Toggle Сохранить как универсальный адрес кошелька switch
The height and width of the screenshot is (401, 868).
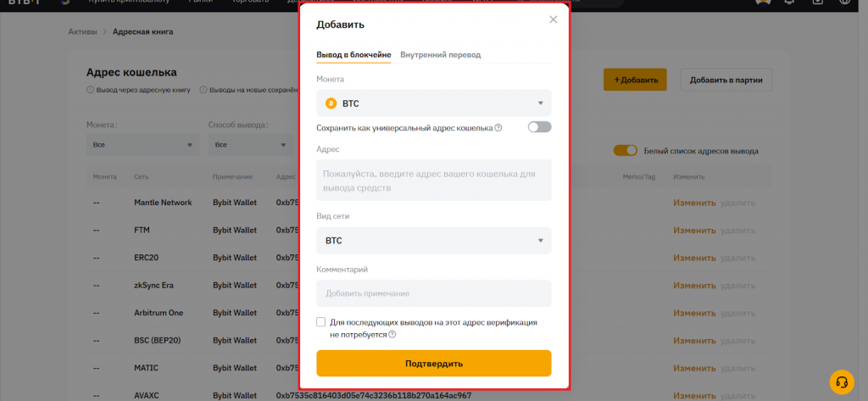click(x=539, y=127)
